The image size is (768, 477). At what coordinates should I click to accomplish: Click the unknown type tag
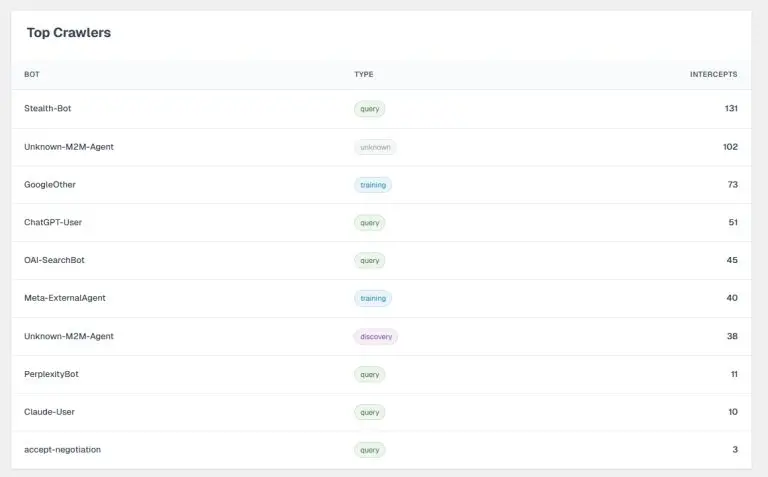(x=375, y=147)
